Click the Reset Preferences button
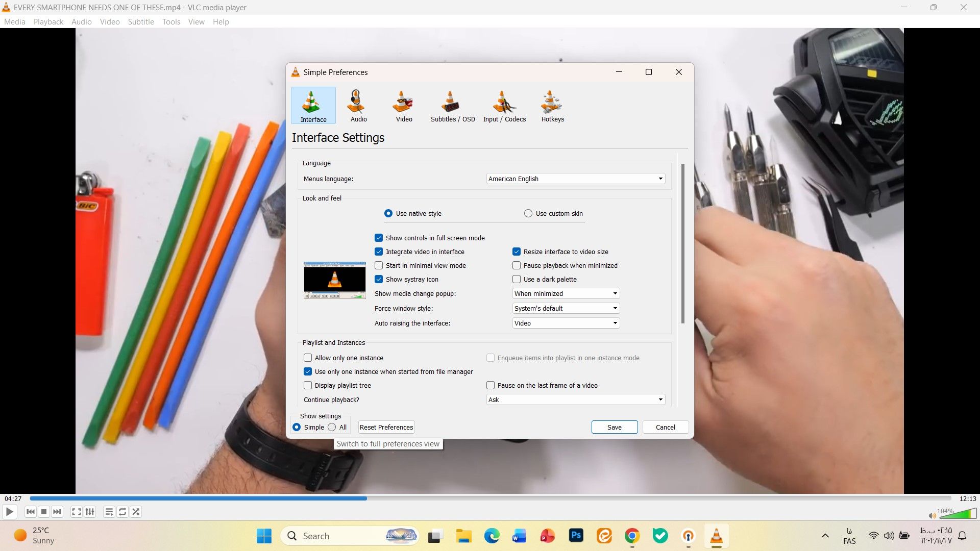 coord(386,427)
